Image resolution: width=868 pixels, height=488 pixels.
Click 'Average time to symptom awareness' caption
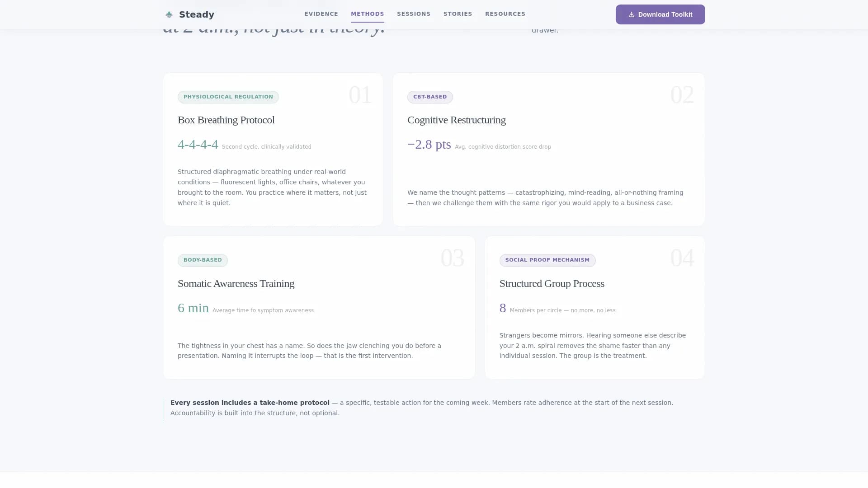(263, 310)
